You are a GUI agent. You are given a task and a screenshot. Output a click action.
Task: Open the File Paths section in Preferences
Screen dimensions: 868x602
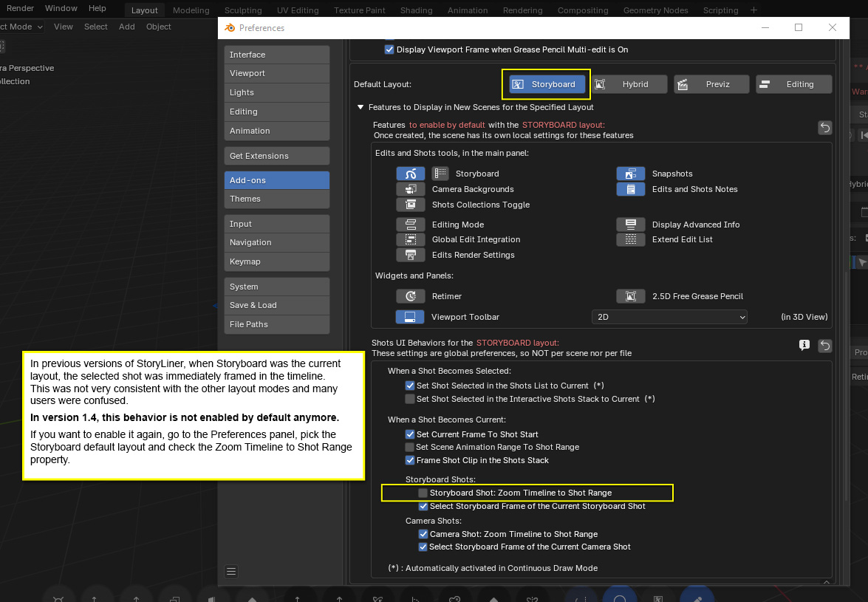point(277,324)
